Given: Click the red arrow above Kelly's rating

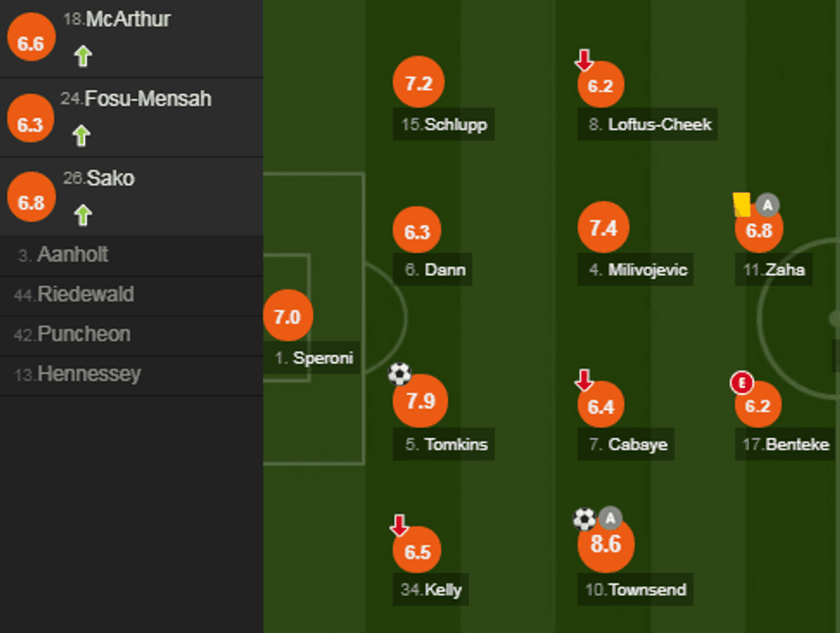Looking at the screenshot, I should (x=399, y=525).
